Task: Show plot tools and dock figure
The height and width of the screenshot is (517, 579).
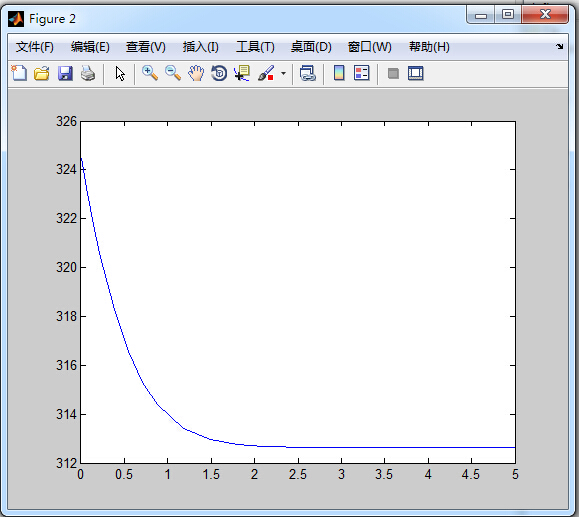Action: tap(416, 73)
